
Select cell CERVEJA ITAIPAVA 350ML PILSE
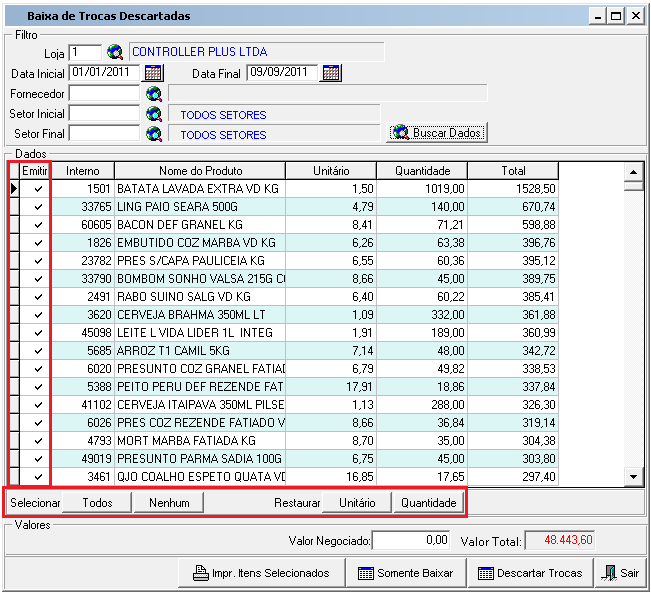pyautogui.click(x=200, y=405)
